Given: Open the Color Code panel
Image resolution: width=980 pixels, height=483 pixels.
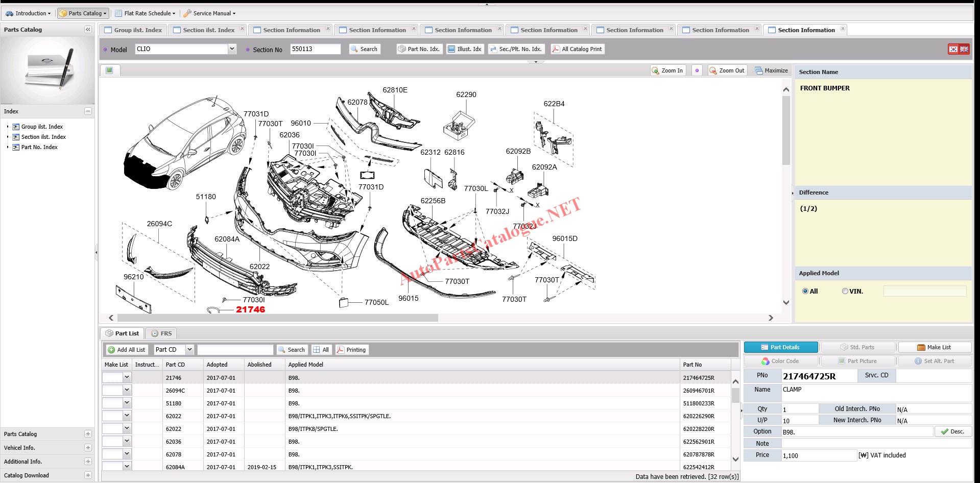Looking at the screenshot, I should coord(780,361).
